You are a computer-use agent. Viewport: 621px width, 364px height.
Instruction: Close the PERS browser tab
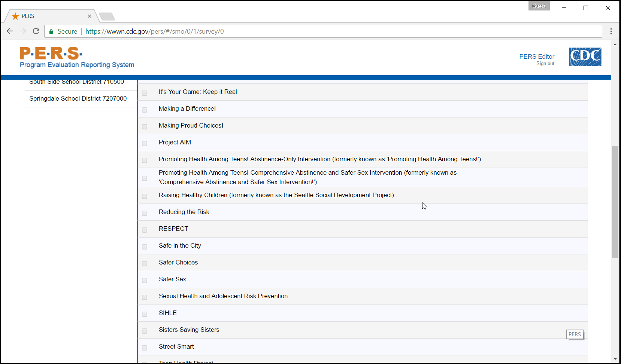(90, 16)
